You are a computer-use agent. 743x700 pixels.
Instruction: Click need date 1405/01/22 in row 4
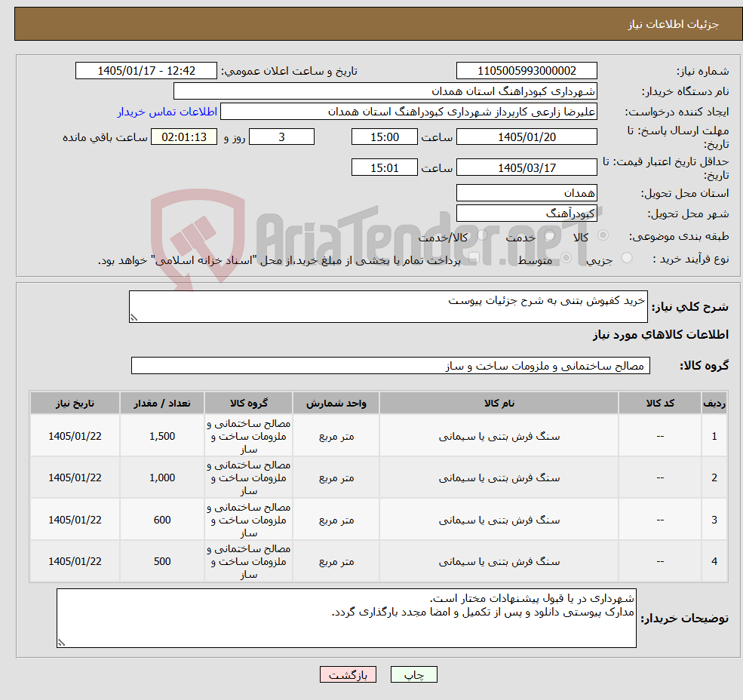click(75, 561)
